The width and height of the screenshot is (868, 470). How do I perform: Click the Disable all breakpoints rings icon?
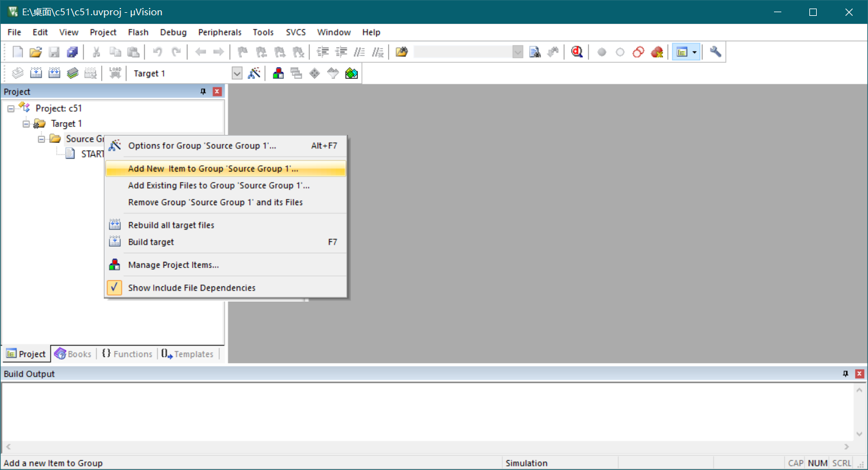(638, 52)
